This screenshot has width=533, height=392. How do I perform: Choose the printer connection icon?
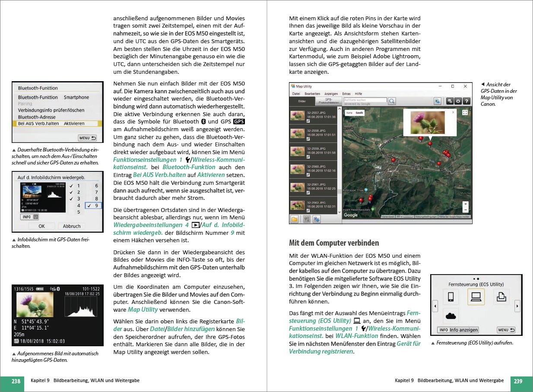[x=501, y=297]
